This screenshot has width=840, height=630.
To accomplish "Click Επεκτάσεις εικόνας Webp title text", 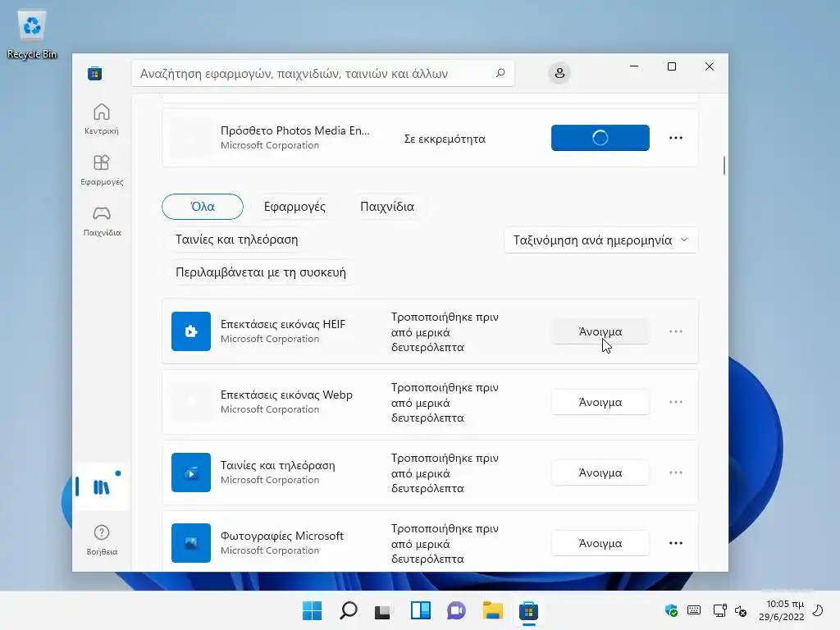I will [x=286, y=395].
